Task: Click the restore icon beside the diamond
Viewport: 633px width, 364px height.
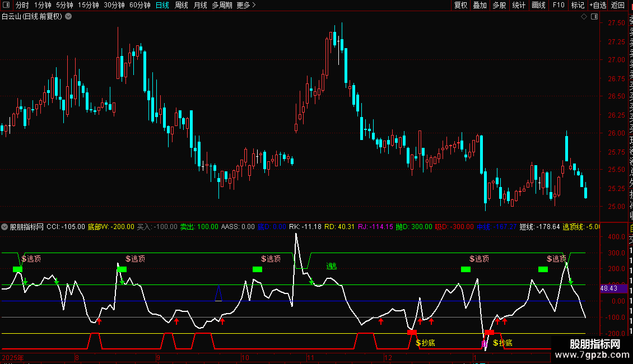Action: coord(594,17)
